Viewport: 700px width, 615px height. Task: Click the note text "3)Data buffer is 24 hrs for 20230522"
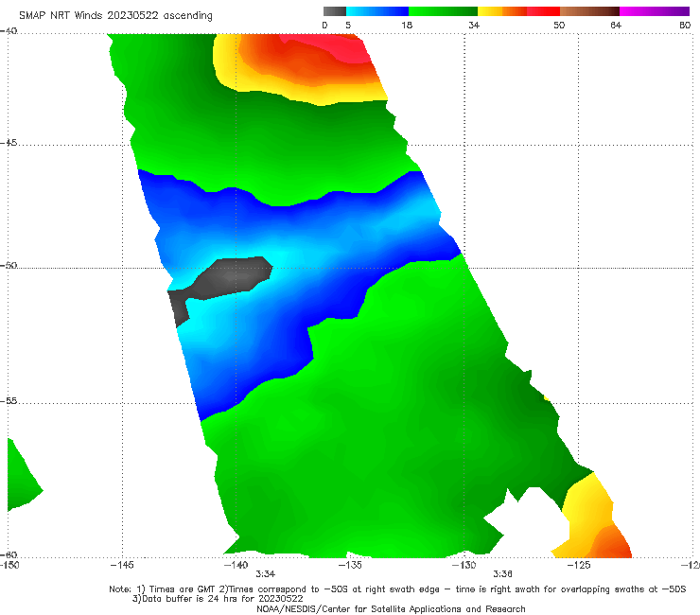click(218, 599)
